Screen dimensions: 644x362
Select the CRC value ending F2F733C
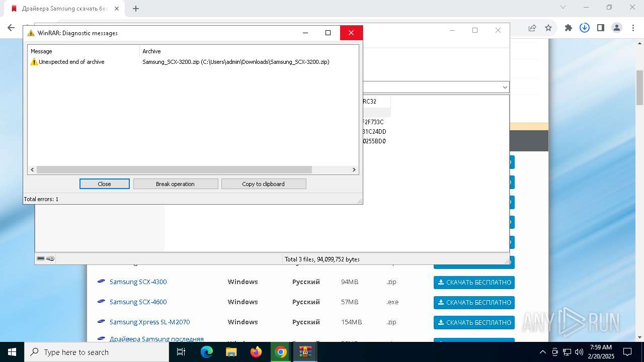click(x=373, y=122)
